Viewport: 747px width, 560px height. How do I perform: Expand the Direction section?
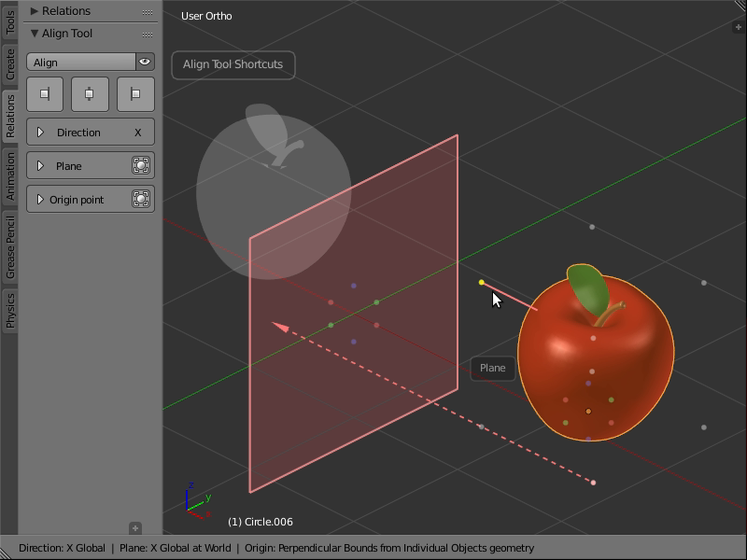coord(40,132)
